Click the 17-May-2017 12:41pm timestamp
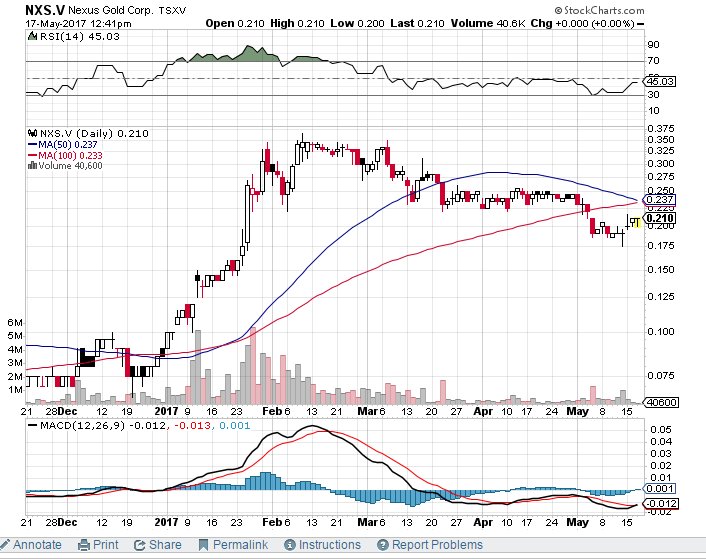Image resolution: width=706 pixels, height=559 pixels. point(78,23)
